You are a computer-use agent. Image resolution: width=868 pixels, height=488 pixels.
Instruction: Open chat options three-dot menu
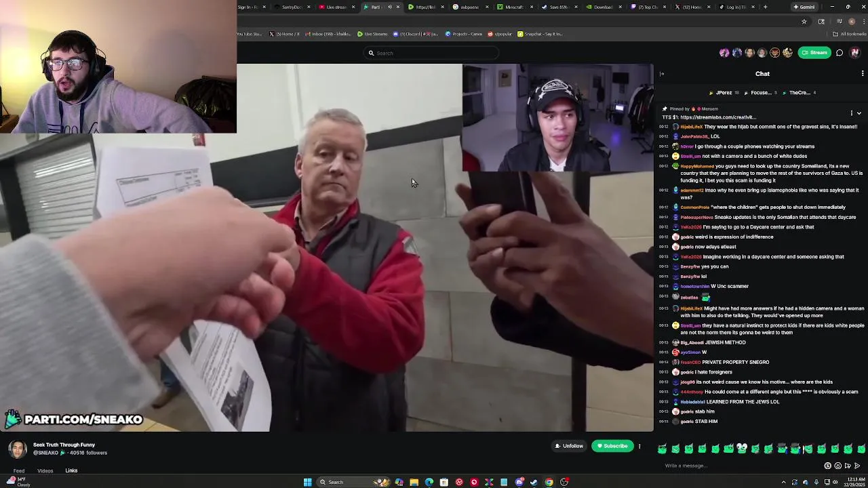click(863, 74)
